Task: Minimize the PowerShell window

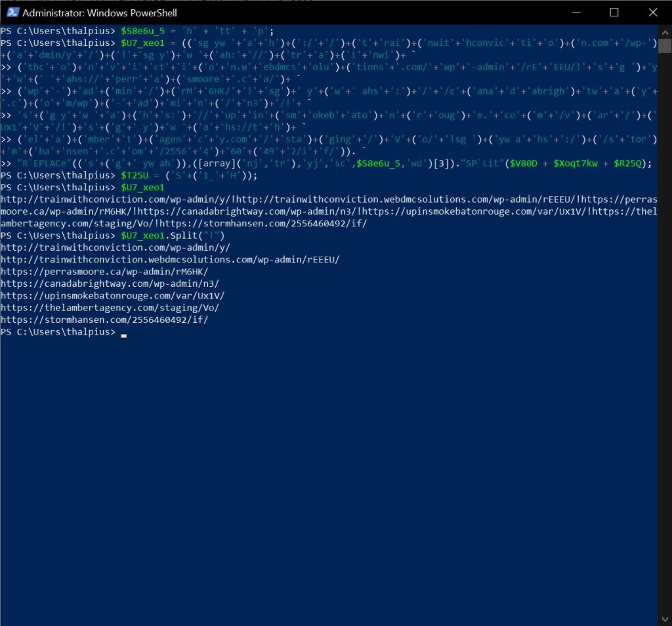Action: [x=576, y=12]
